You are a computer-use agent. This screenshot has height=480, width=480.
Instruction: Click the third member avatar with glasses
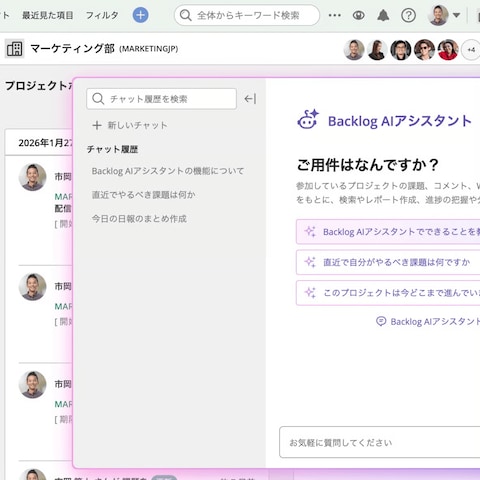pyautogui.click(x=401, y=50)
